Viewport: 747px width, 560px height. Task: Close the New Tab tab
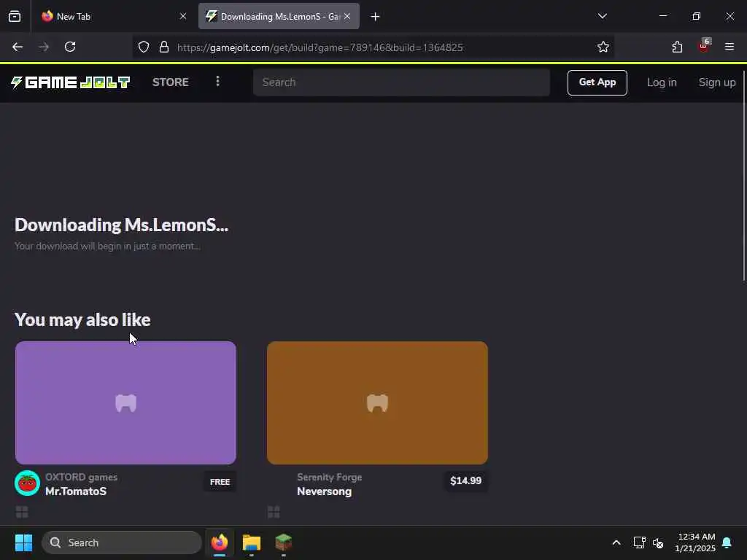coord(183,16)
